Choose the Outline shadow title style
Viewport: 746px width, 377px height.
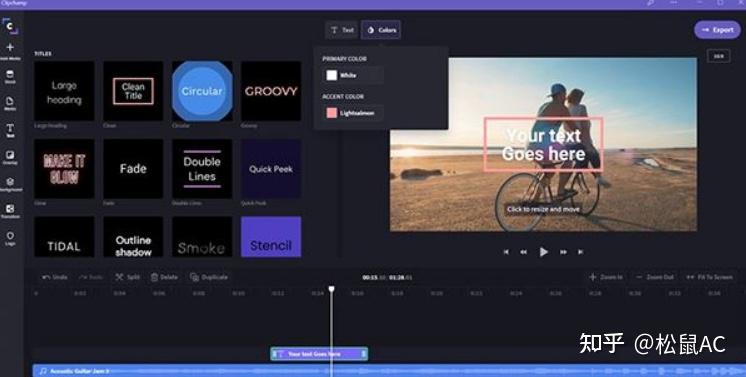coord(133,237)
